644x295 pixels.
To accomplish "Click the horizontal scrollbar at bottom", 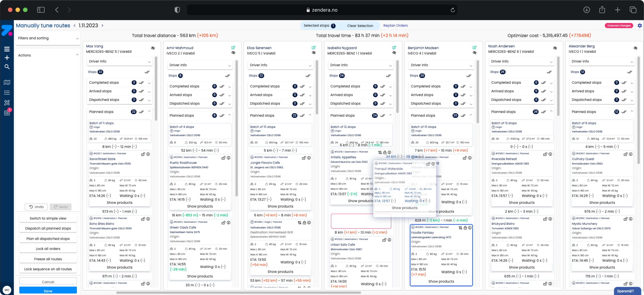I will [x=238, y=293].
